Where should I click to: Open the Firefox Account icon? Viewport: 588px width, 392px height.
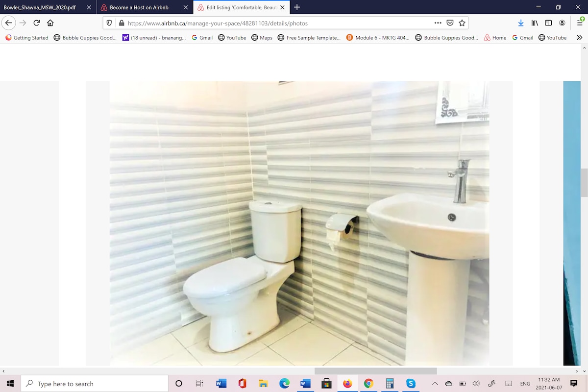click(563, 23)
